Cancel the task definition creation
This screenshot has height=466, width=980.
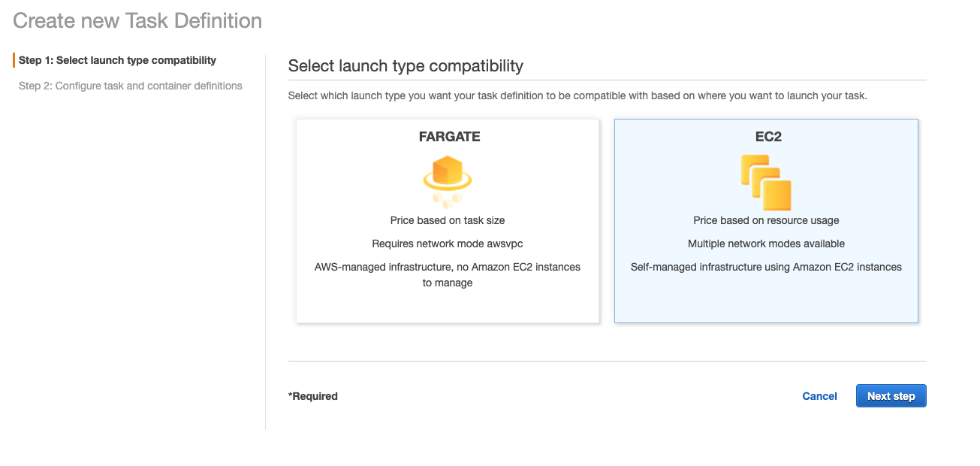click(x=819, y=396)
